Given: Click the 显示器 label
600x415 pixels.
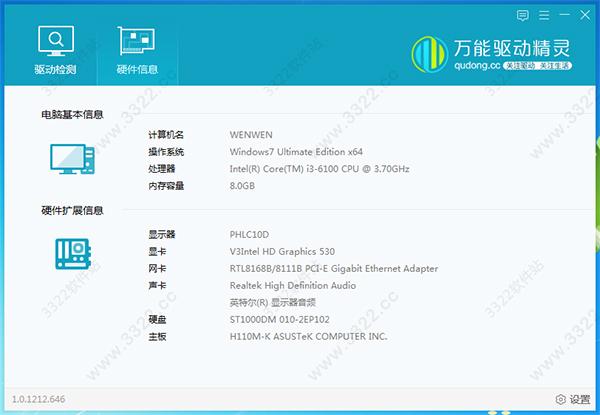Looking at the screenshot, I should point(161,234).
